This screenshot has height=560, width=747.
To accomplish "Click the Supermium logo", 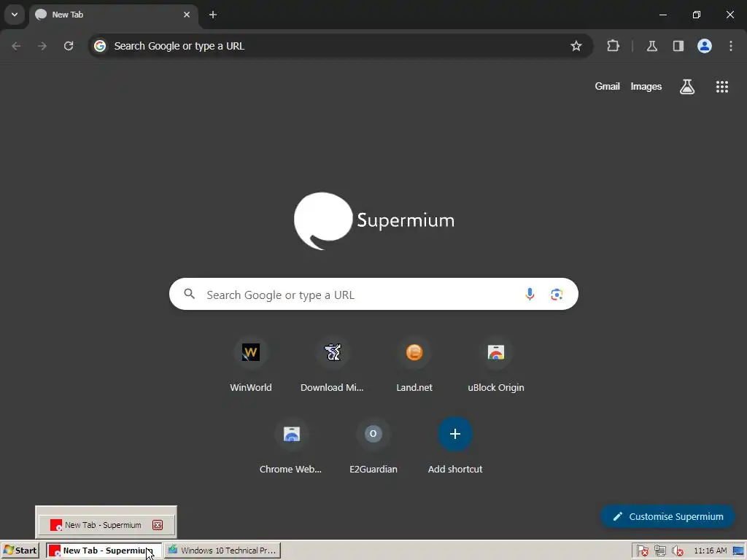I will pos(374,220).
